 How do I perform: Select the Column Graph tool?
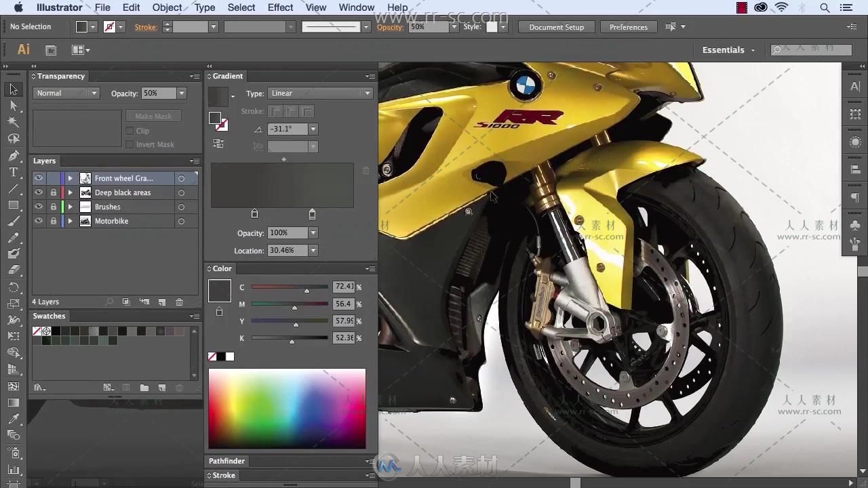13,468
